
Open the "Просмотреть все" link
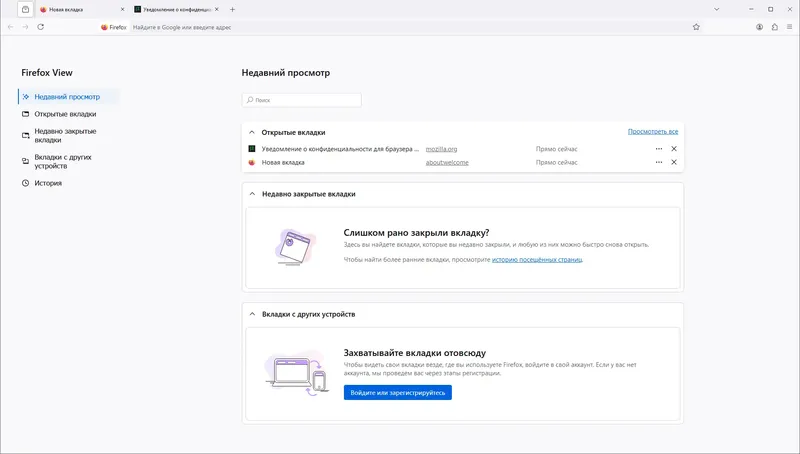tap(653, 131)
